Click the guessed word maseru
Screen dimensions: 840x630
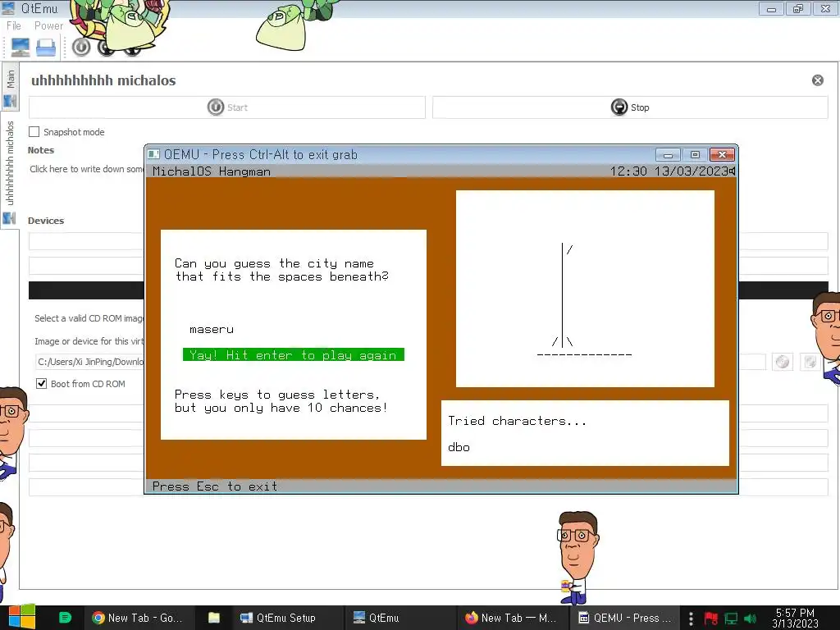212,330
